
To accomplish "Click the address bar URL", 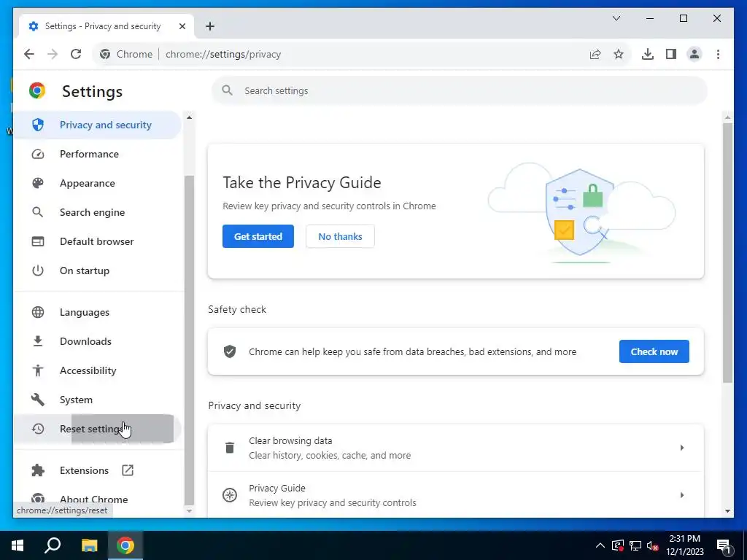I will click(223, 54).
